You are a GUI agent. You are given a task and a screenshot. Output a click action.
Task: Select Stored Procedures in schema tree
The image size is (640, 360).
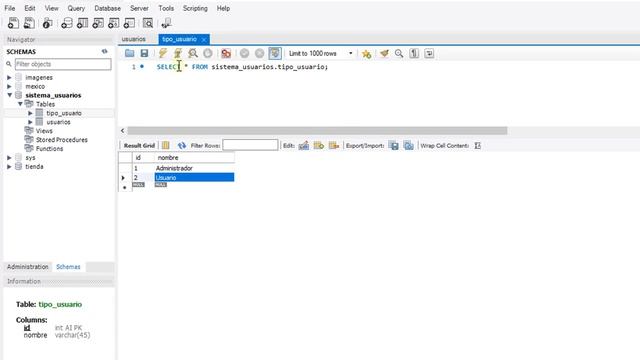(62, 140)
